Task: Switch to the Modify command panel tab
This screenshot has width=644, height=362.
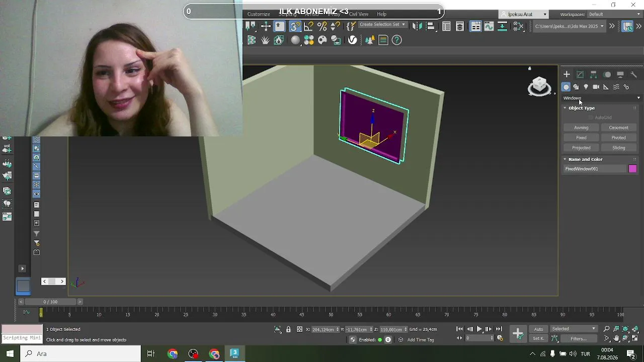Action: click(x=580, y=74)
